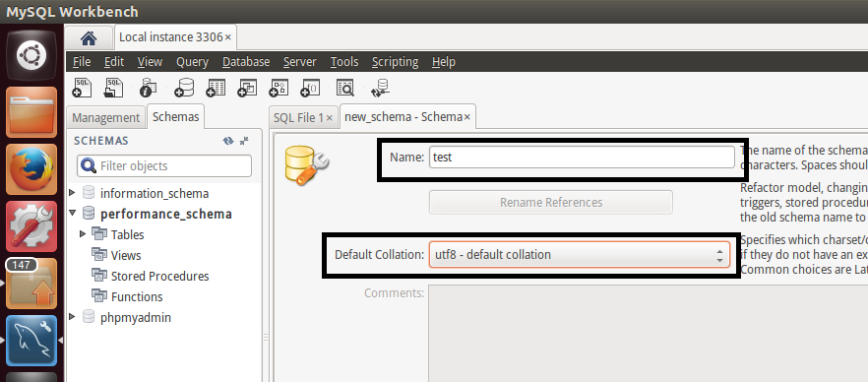Create new stored procedure toolbar icon
The width and height of the screenshot is (868, 382).
click(x=279, y=88)
